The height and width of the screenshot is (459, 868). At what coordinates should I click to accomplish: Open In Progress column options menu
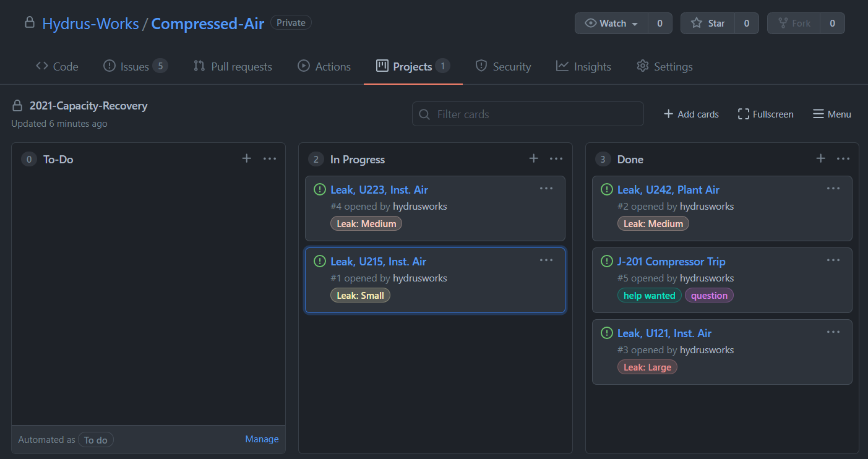tap(556, 158)
